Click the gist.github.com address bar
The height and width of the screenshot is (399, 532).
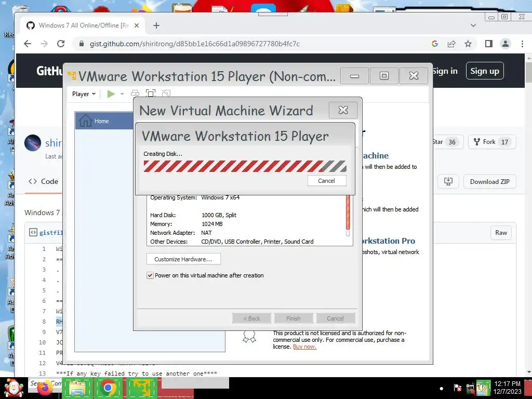coord(195,44)
